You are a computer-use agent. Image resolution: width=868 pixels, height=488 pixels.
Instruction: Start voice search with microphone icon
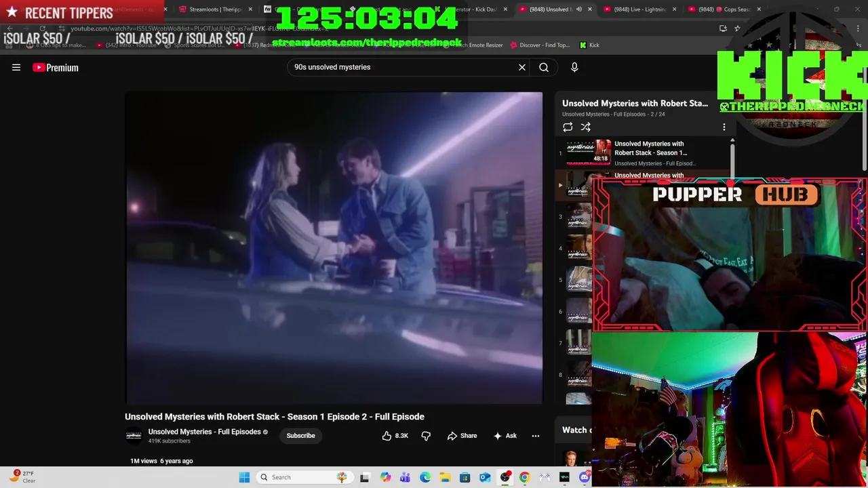pyautogui.click(x=574, y=67)
